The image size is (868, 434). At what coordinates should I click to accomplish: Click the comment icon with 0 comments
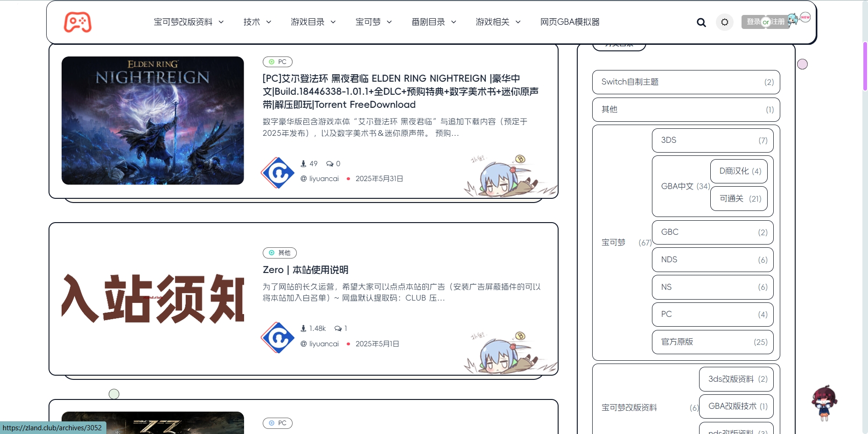click(330, 164)
